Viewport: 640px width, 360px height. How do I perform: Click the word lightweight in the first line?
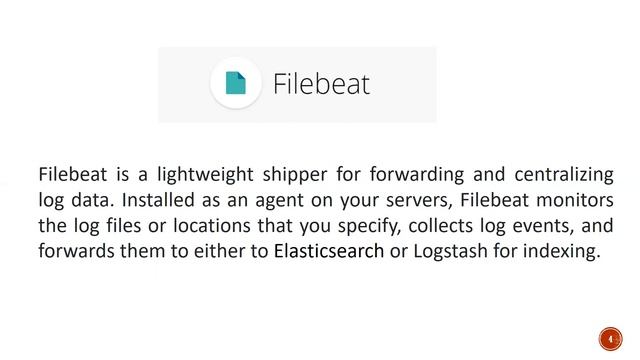[x=205, y=175]
